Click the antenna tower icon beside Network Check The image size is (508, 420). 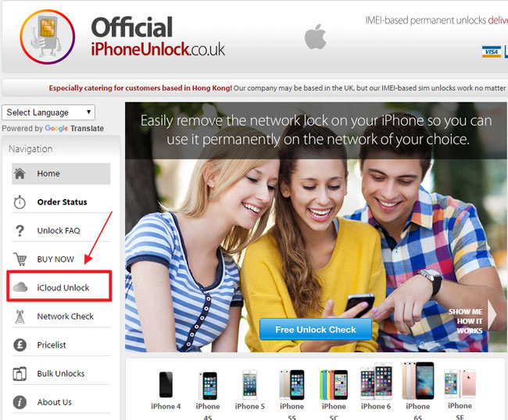click(20, 316)
